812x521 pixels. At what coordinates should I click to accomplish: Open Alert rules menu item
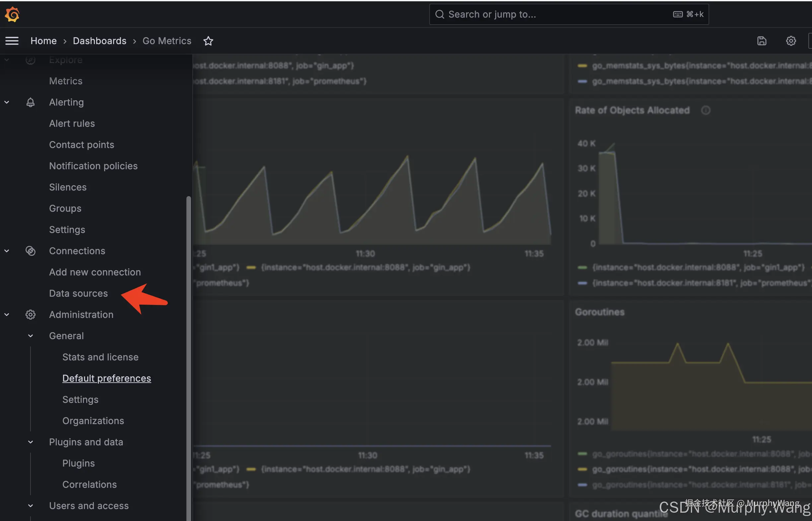click(72, 123)
